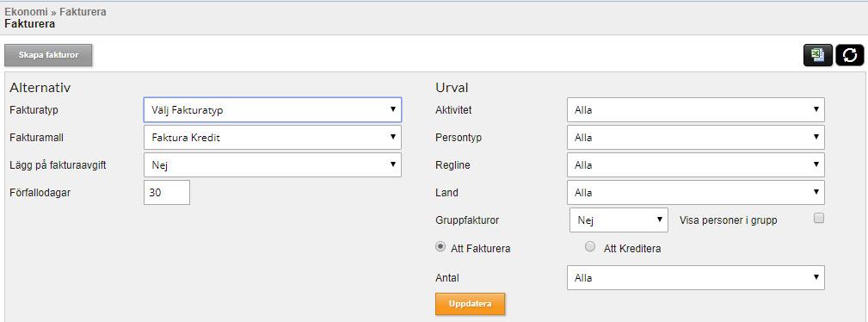868x322 pixels.
Task: Expand the Persontyp dropdown
Action: click(x=696, y=137)
